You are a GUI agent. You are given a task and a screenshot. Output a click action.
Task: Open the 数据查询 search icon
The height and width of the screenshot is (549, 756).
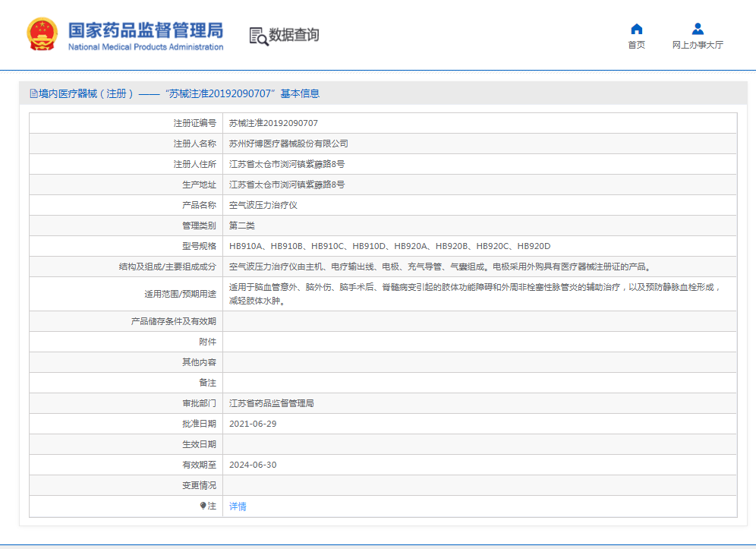[258, 36]
